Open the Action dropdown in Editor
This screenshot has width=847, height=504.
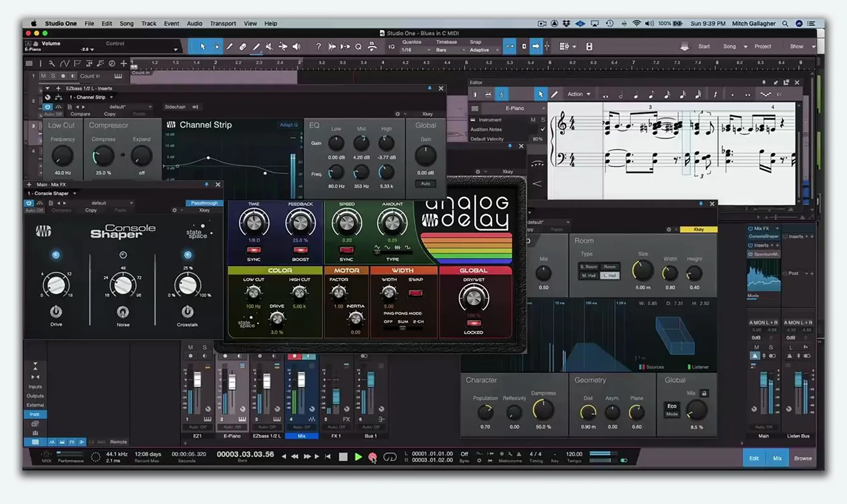tap(579, 94)
